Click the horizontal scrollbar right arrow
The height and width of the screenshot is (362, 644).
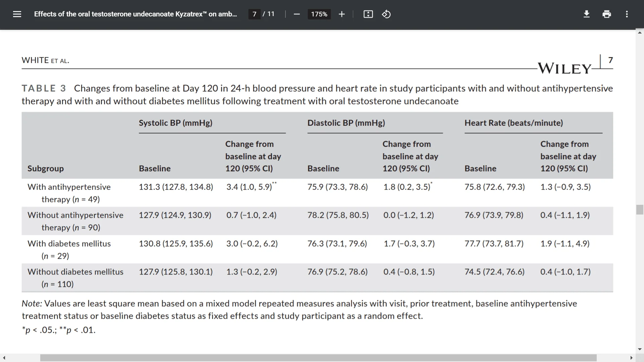(631, 358)
